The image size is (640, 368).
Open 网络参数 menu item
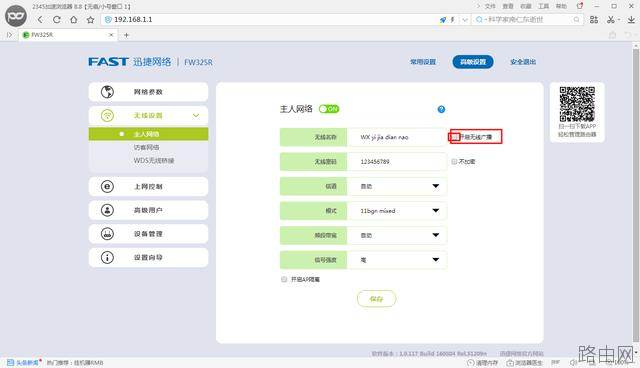coord(148,92)
